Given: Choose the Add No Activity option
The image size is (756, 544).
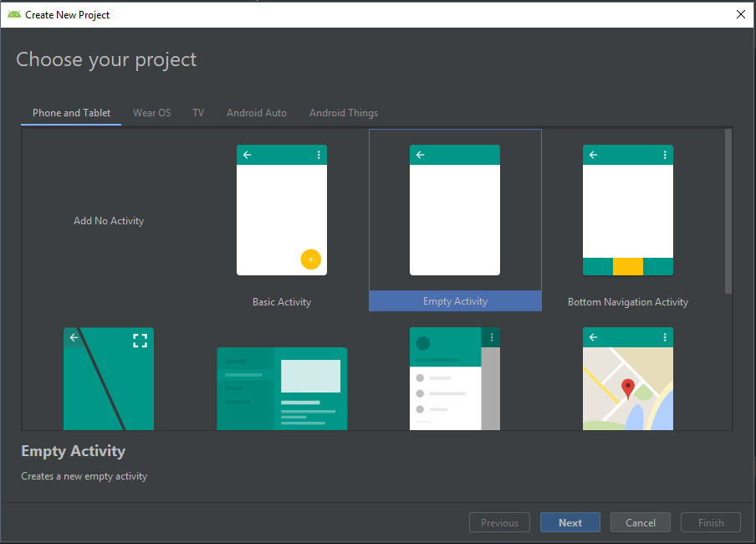Looking at the screenshot, I should pos(109,220).
